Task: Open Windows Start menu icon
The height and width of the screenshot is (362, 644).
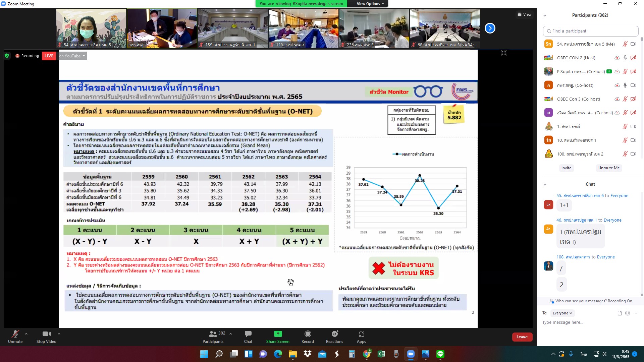Action: (x=204, y=354)
